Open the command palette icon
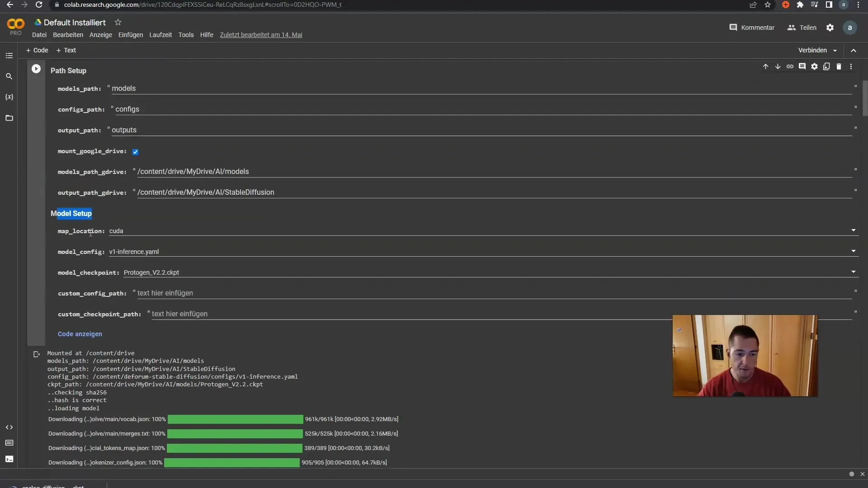Image resolution: width=868 pixels, height=488 pixels. tap(9, 443)
